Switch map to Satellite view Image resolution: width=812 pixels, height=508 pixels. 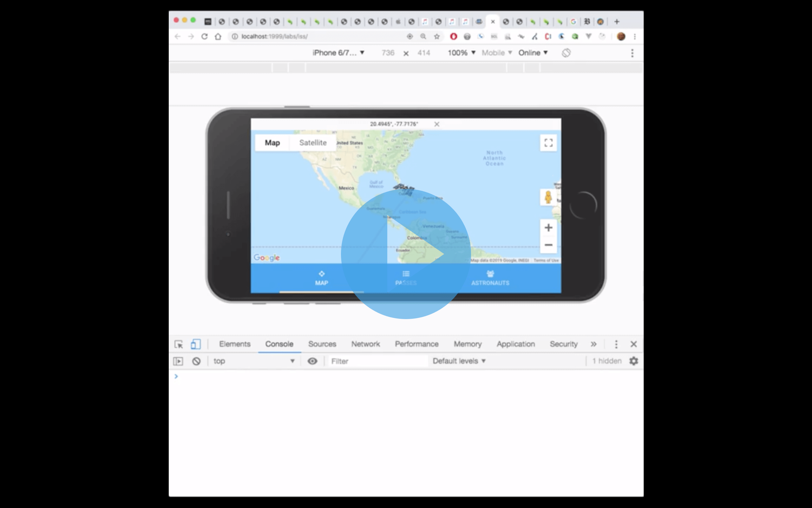coord(313,143)
